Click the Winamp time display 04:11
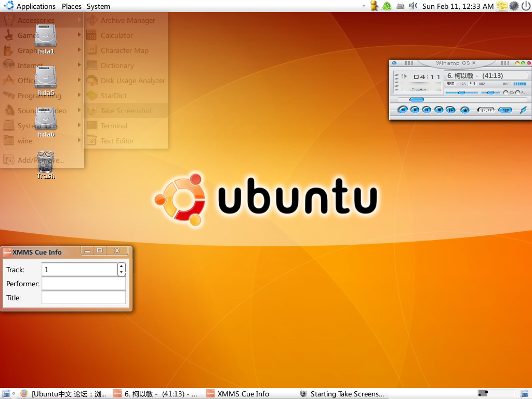This screenshot has height=399, width=532. [427, 77]
